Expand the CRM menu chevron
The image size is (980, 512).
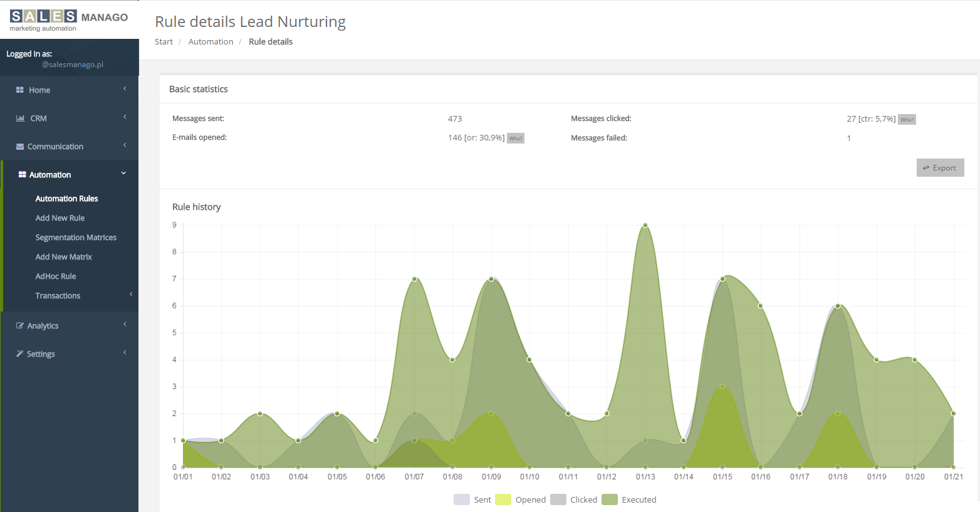[x=125, y=117]
